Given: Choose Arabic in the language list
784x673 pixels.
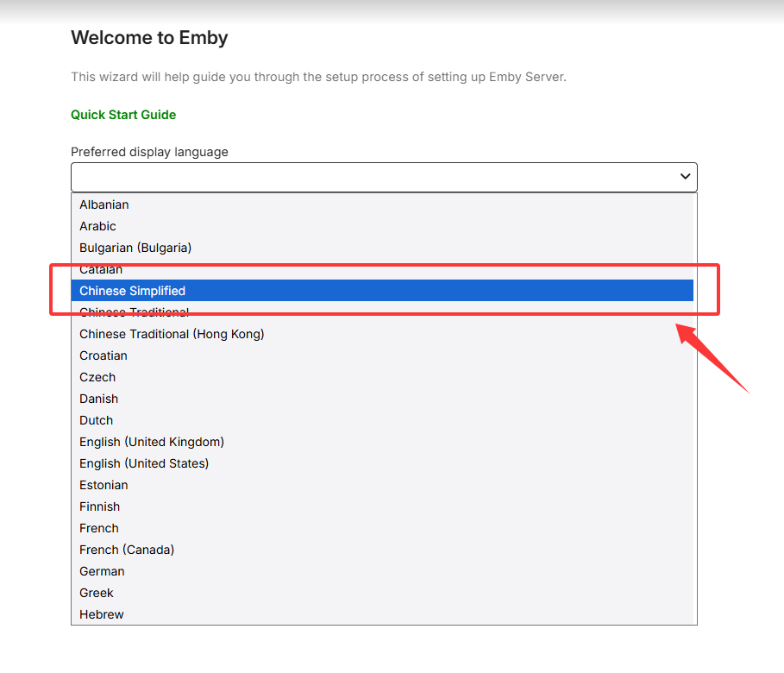Looking at the screenshot, I should tap(97, 226).
